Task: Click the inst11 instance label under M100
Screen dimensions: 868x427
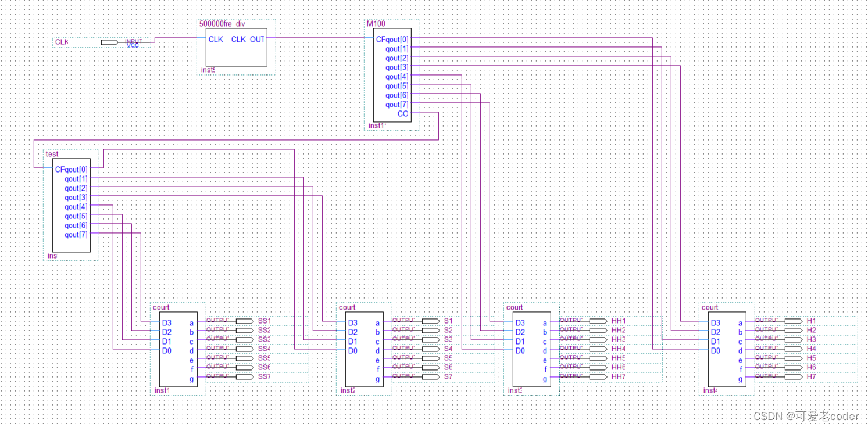Action: (x=377, y=125)
